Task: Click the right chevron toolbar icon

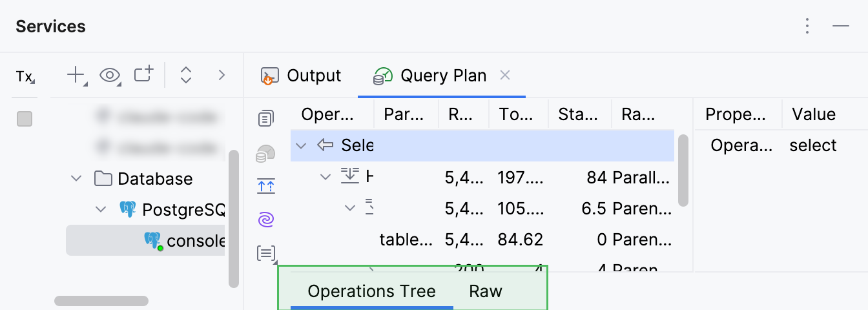Action: [x=222, y=76]
